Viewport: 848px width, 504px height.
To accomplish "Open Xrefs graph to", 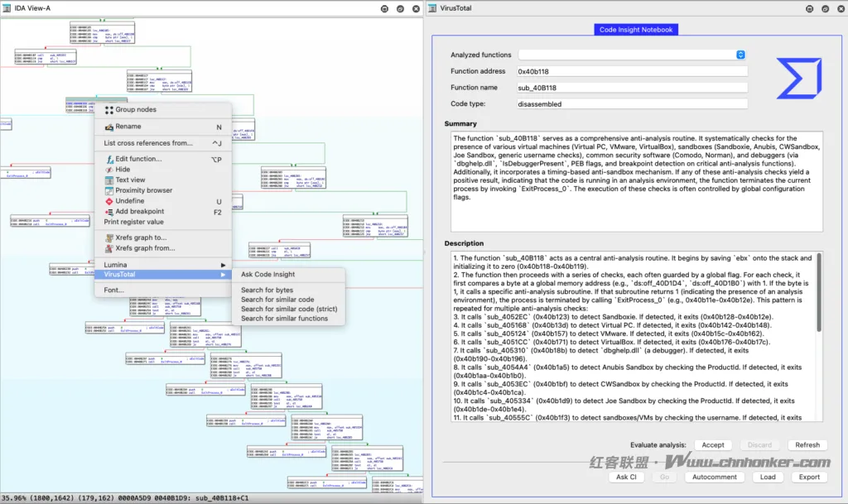I will pos(140,238).
